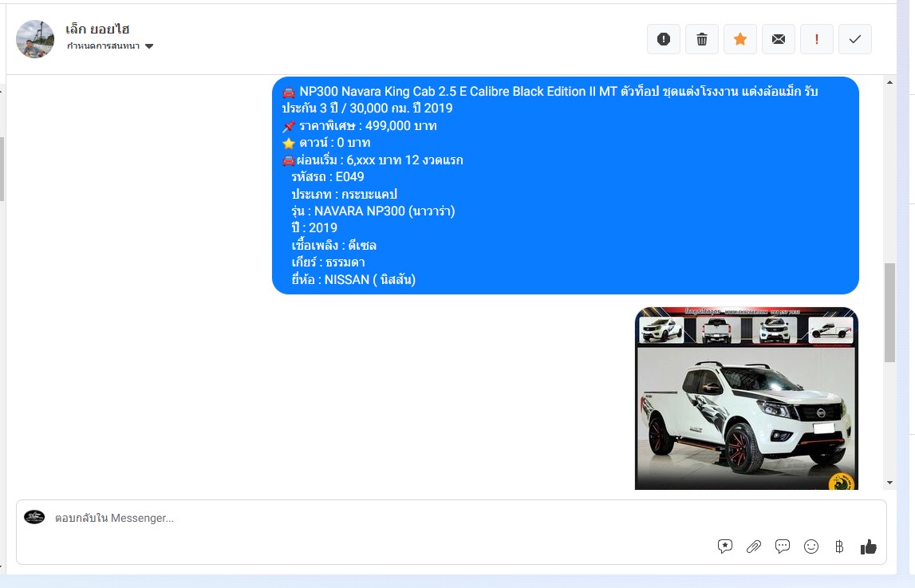
Task: Open saved replies star-bubble icon
Action: pyautogui.click(x=725, y=547)
